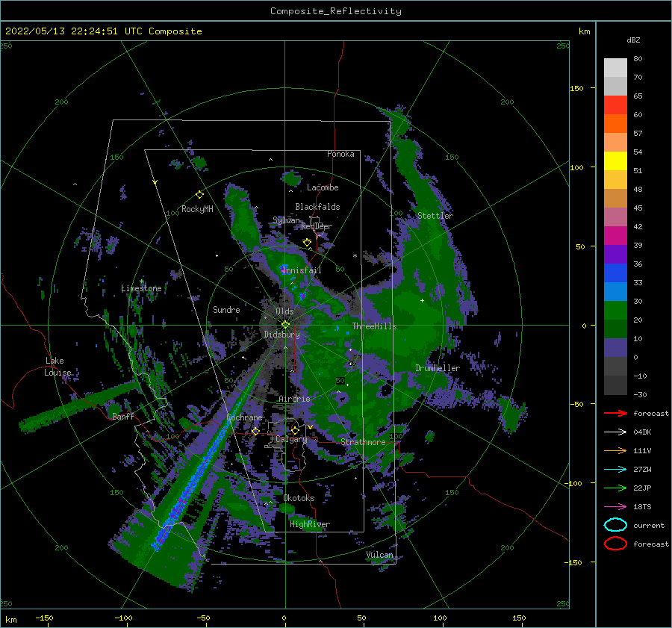Image resolution: width=672 pixels, height=628 pixels.
Task: Click the Strathmore town label
Action: point(363,442)
